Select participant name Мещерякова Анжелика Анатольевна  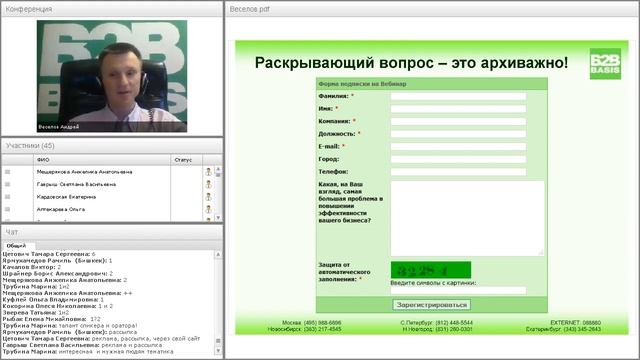tap(84, 172)
